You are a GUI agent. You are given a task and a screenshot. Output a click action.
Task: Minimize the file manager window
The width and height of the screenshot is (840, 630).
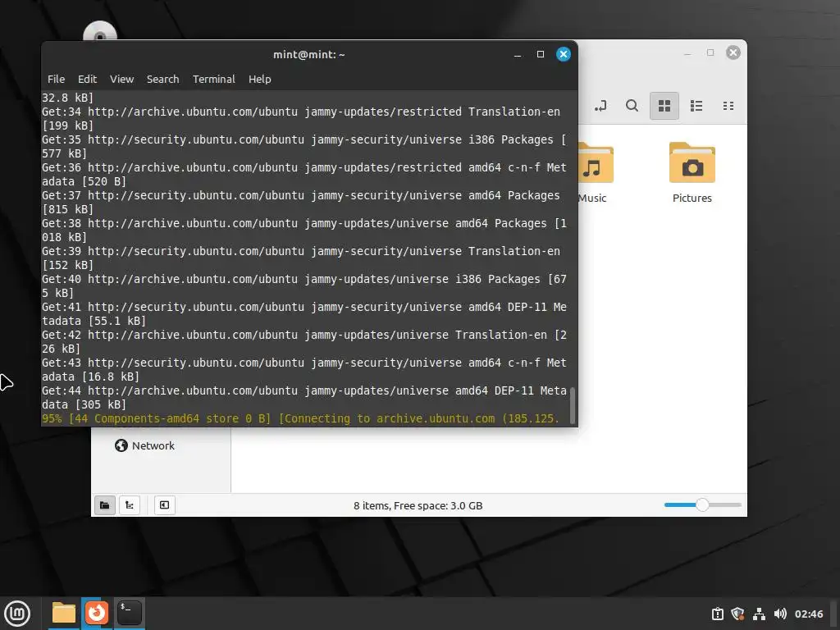687,53
